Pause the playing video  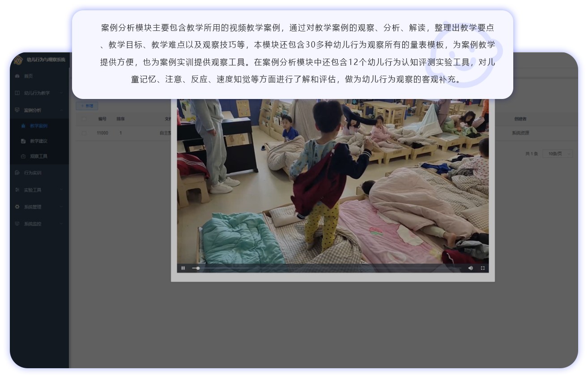coord(183,268)
